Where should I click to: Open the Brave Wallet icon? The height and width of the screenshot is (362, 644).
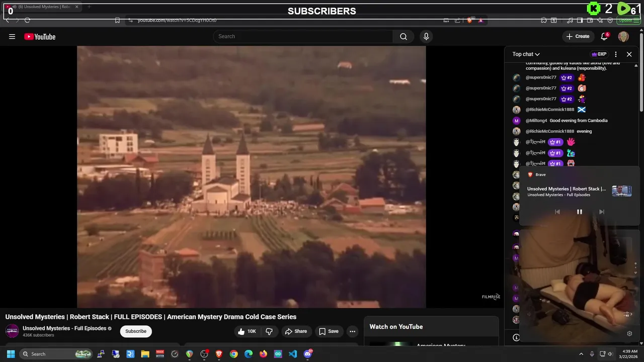590,20
